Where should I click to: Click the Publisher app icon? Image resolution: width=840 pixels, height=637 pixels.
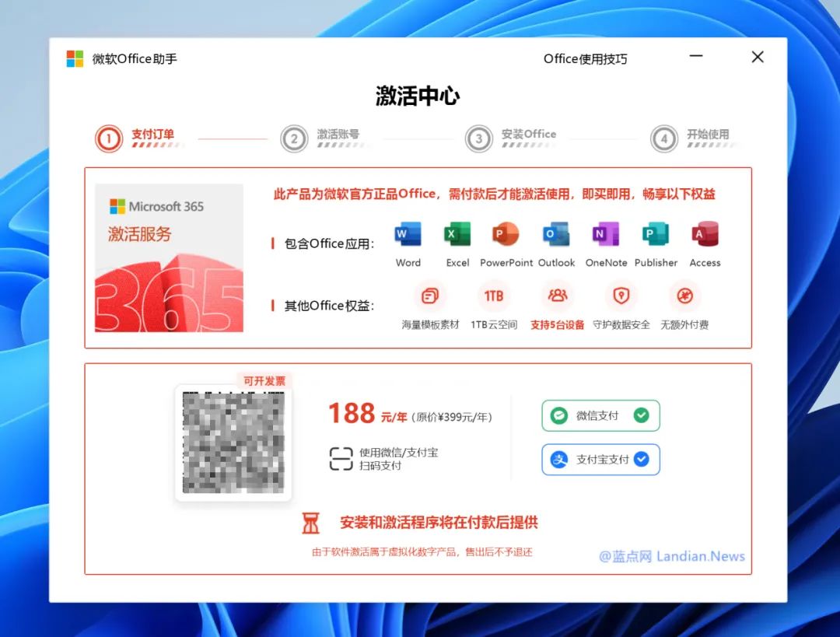656,234
